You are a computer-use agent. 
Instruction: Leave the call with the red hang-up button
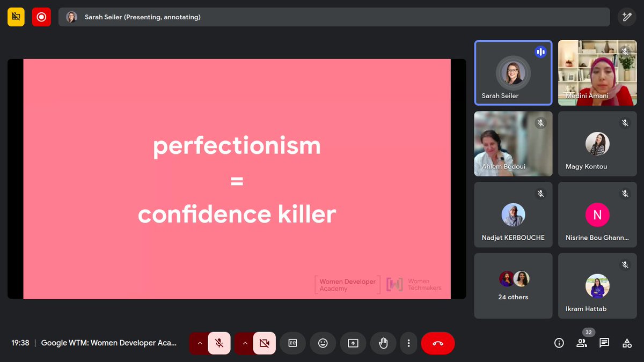coord(438,343)
